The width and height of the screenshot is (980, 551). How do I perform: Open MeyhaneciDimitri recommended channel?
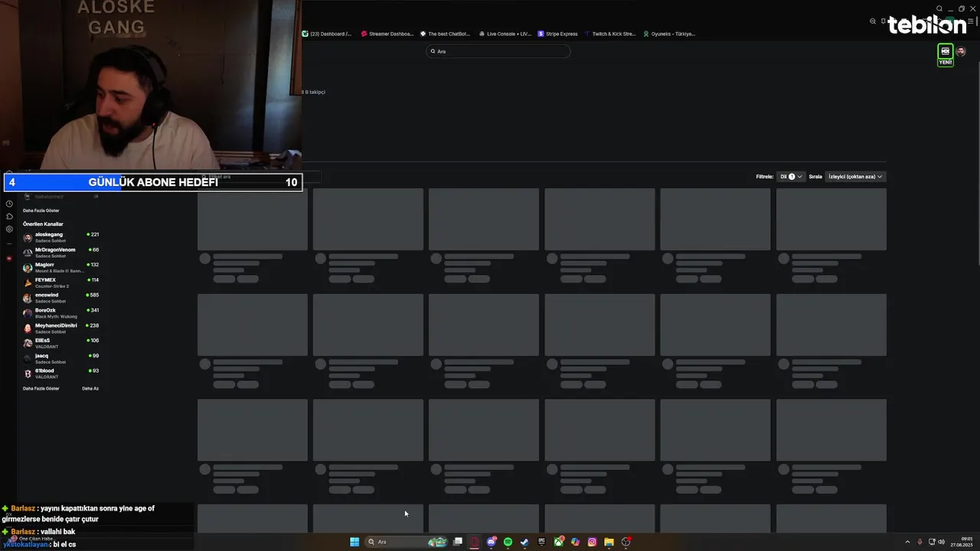tap(61, 328)
